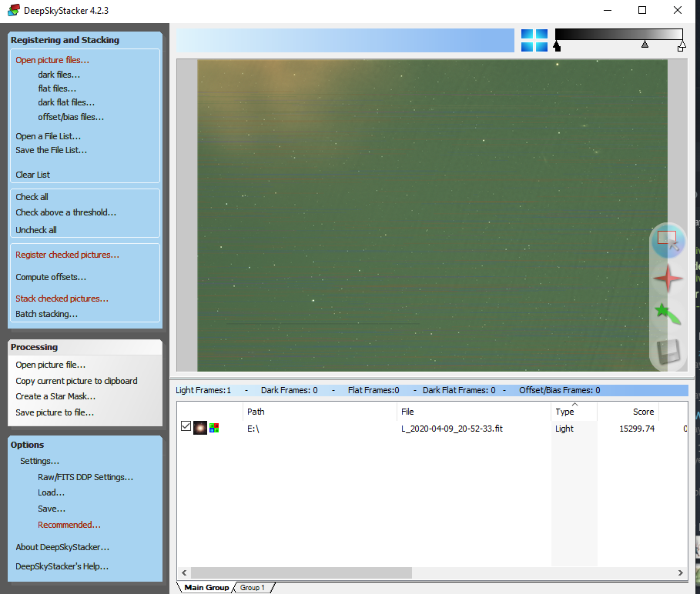Click the Processing panel header
Viewport: 700px width, 594px height.
point(85,347)
